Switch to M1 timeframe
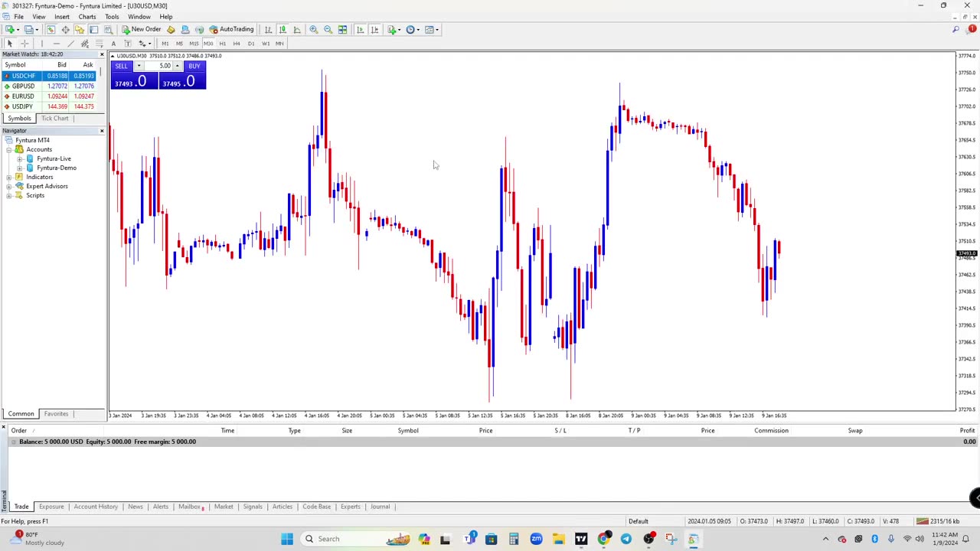 click(165, 43)
